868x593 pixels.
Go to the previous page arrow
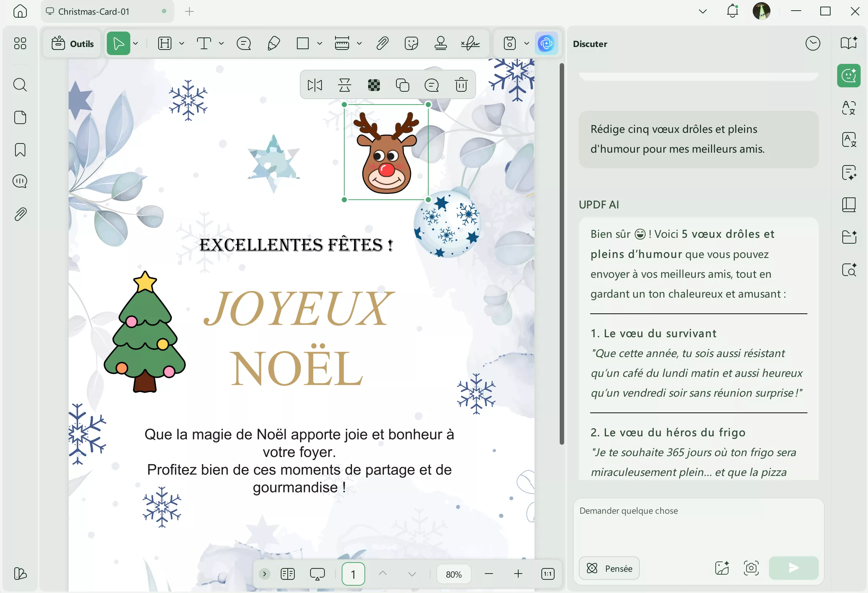[x=382, y=573]
